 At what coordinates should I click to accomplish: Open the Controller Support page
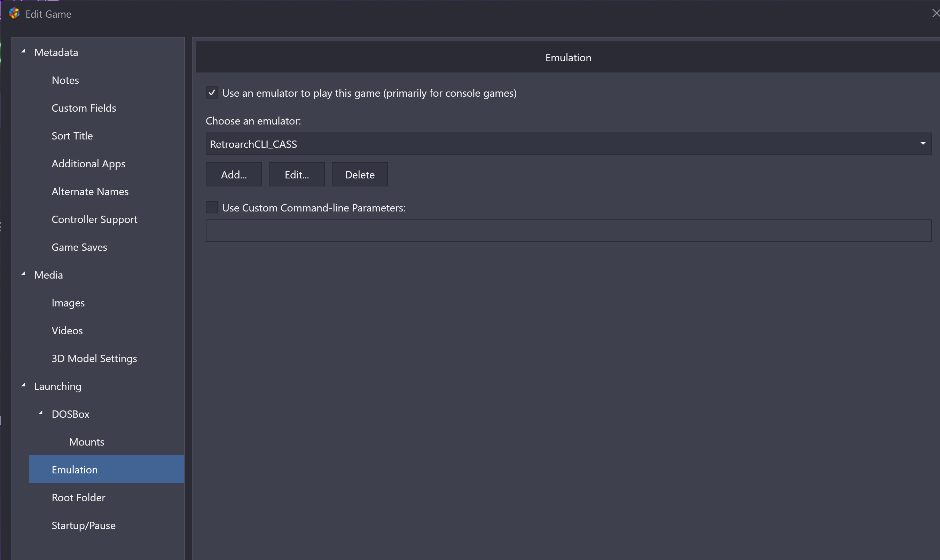click(94, 219)
